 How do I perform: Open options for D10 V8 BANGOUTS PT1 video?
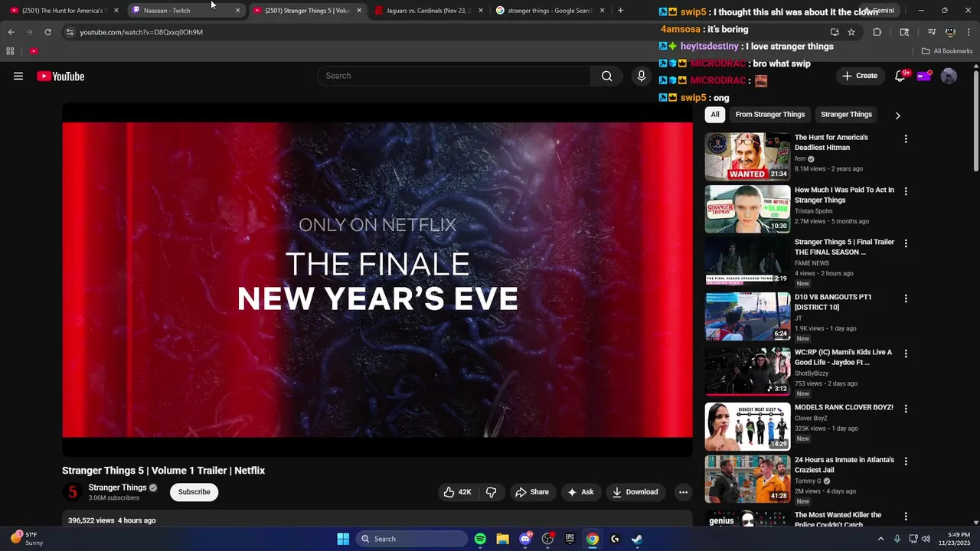pos(906,298)
